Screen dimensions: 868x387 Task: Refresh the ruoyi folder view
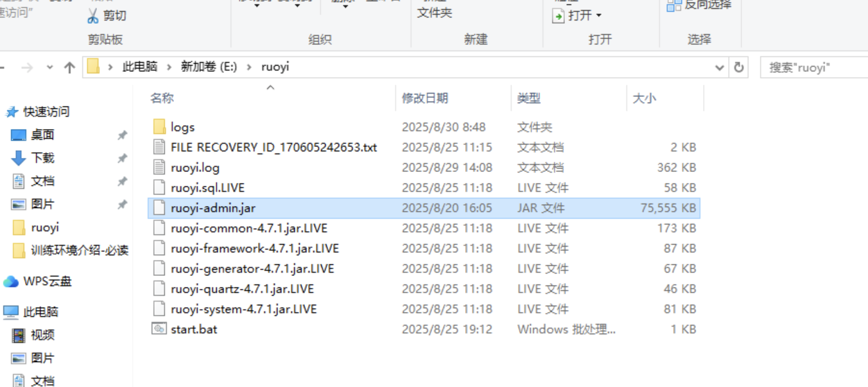pyautogui.click(x=739, y=67)
